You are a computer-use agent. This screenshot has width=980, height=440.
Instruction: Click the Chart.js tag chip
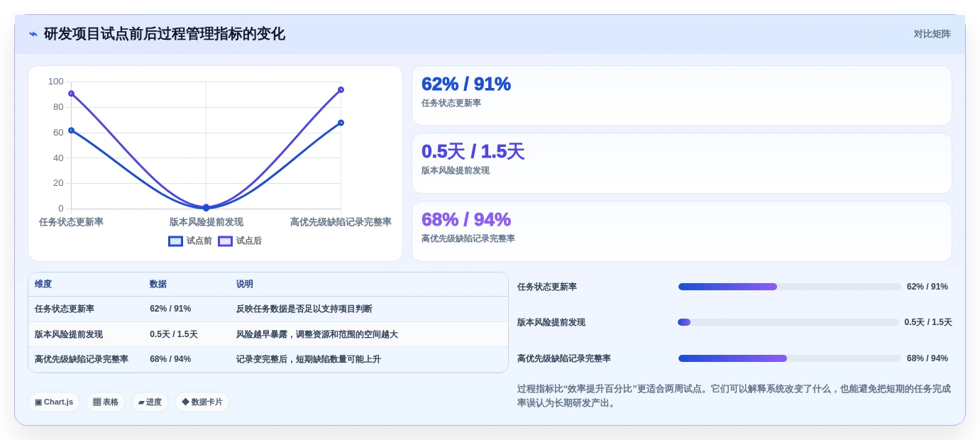54,402
